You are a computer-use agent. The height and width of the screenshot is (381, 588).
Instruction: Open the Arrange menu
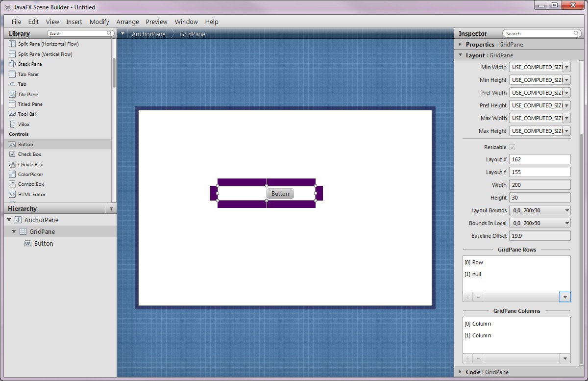(127, 22)
